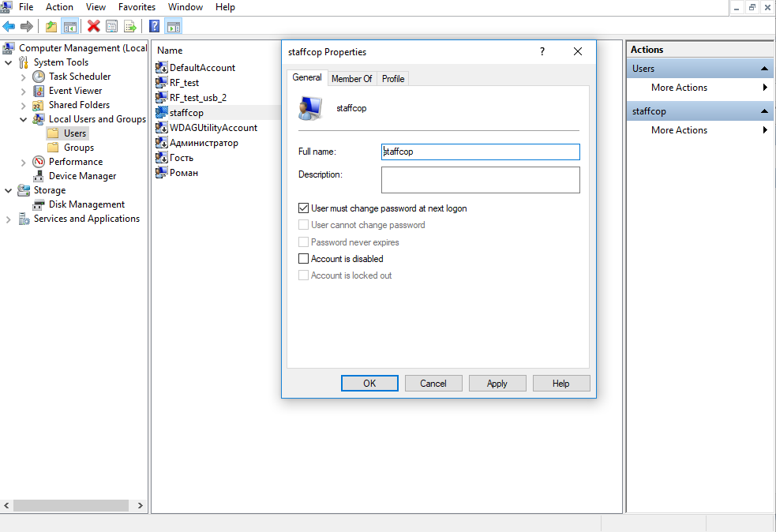Click the Services and Applications icon

click(24, 219)
